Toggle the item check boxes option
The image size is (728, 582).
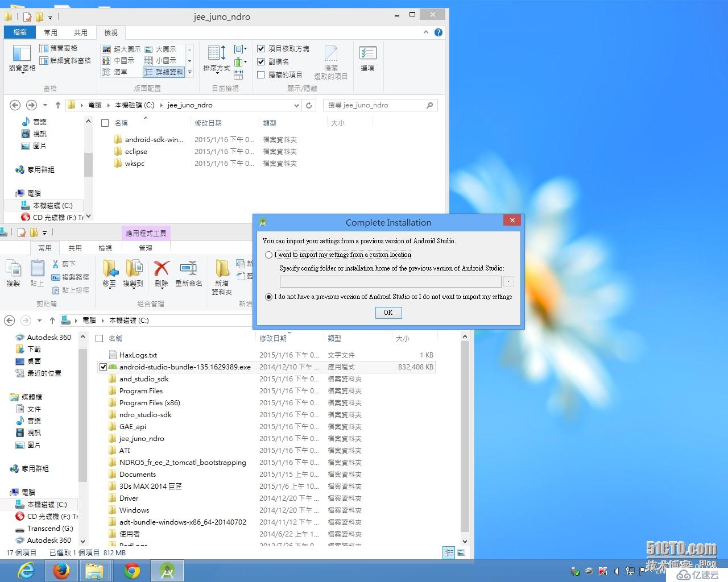(x=261, y=49)
